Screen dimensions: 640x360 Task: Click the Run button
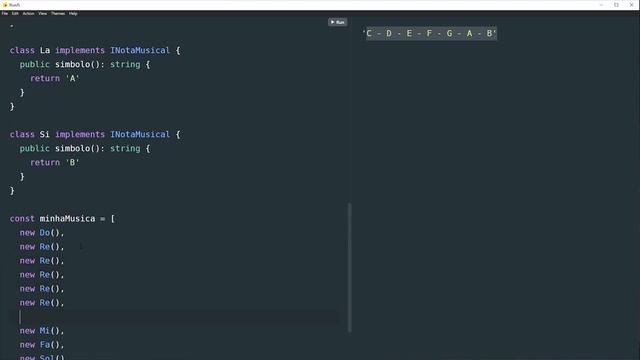(x=338, y=22)
